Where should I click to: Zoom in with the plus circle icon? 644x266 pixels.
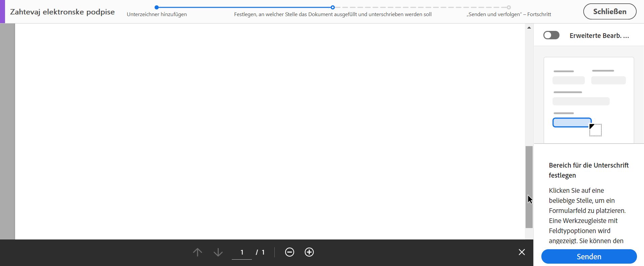click(x=309, y=252)
